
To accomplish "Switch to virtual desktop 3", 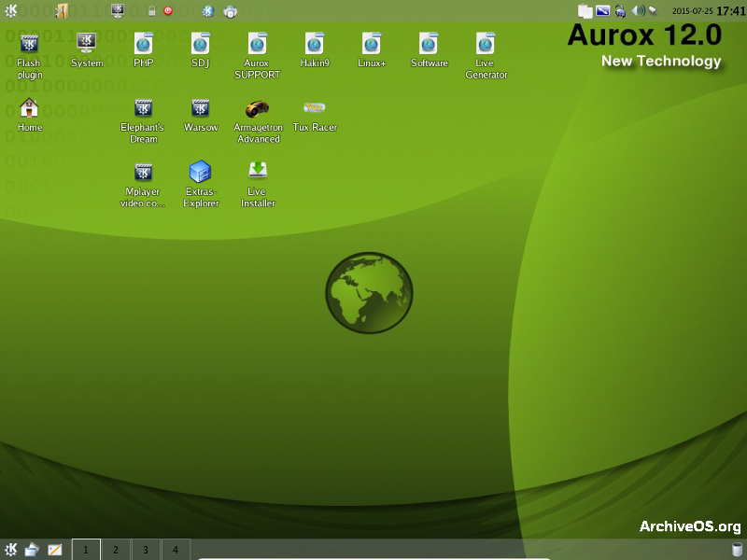I will point(146,550).
